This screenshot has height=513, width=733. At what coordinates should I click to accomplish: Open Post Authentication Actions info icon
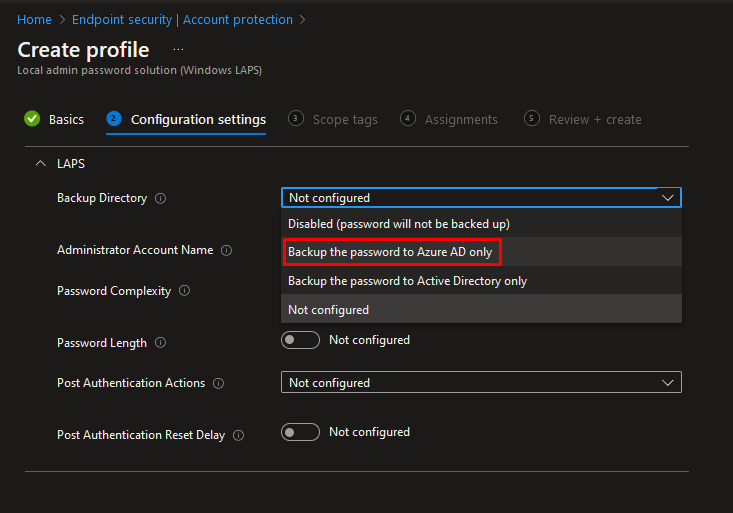pyautogui.click(x=218, y=383)
